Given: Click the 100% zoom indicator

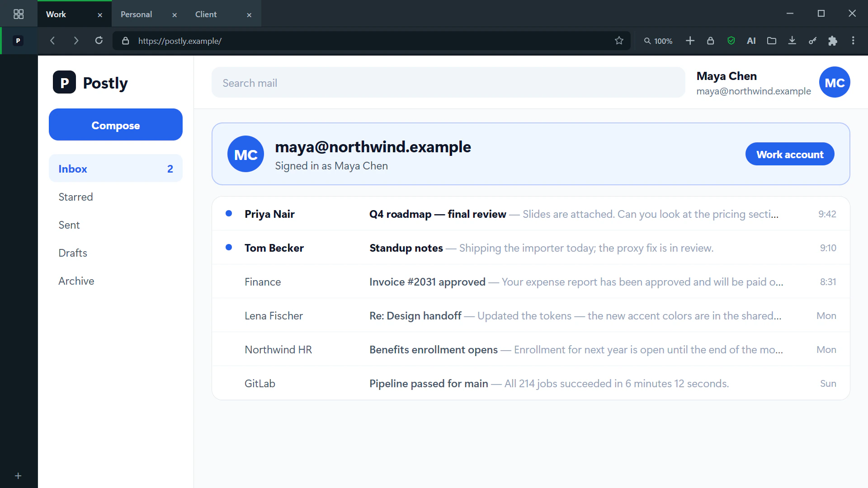Looking at the screenshot, I should (x=658, y=41).
